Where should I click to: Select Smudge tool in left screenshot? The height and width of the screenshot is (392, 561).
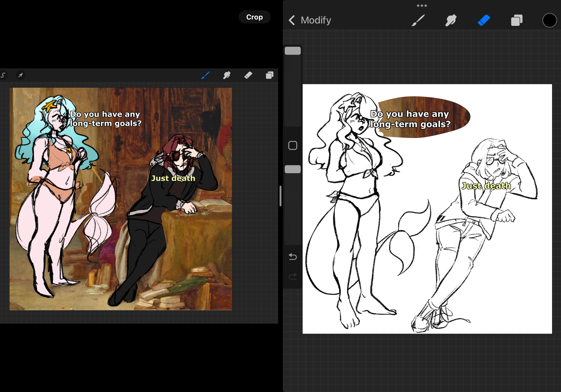227,75
